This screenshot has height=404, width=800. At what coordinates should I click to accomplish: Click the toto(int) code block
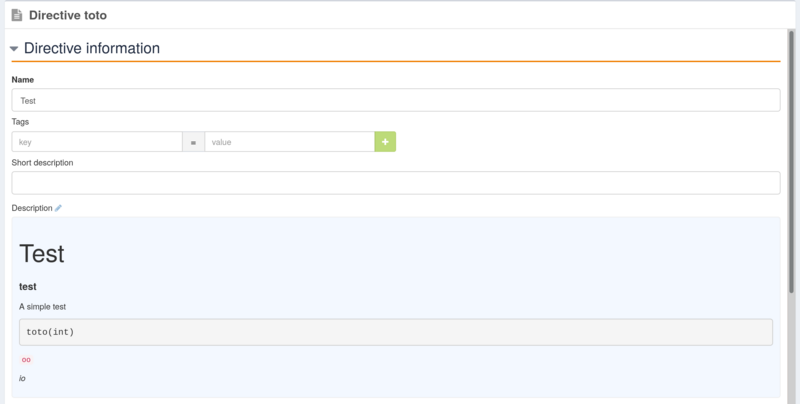396,332
